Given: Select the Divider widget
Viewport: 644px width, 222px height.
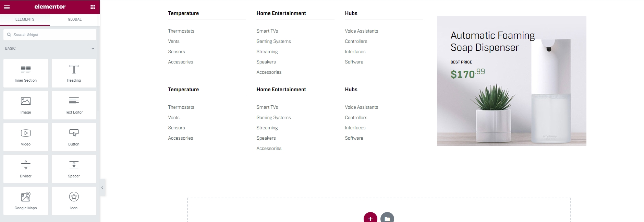Looking at the screenshot, I should click(x=26, y=169).
